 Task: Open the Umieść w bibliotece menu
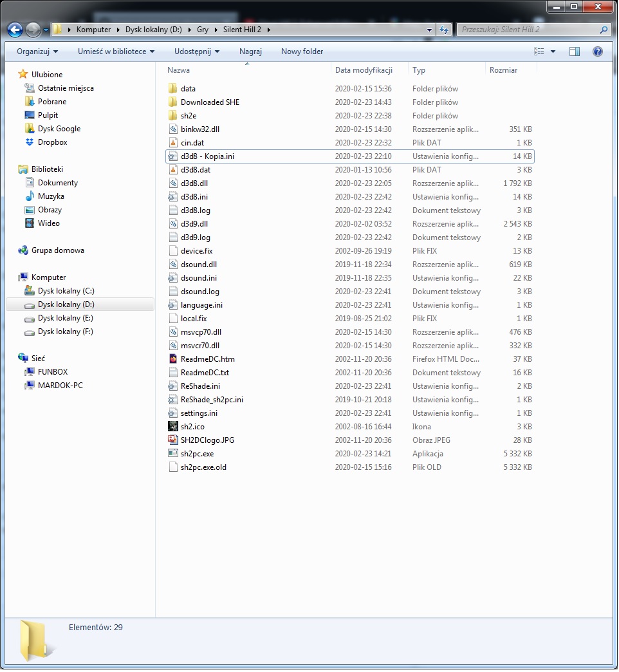(116, 51)
